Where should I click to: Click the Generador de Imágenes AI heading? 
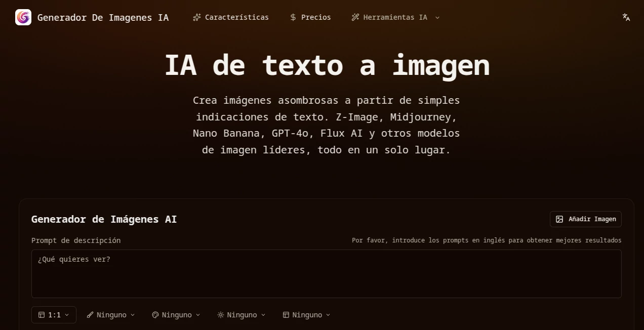pyautogui.click(x=104, y=219)
